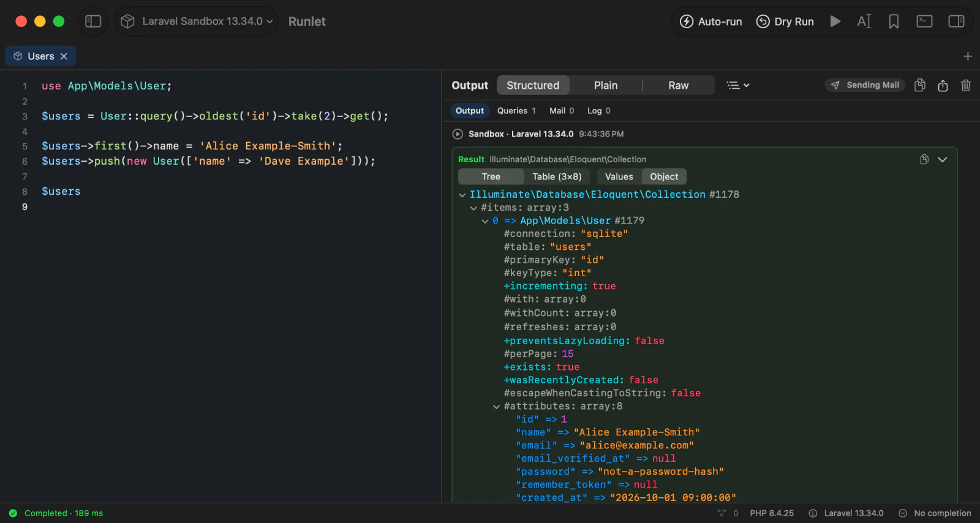Collapse the #attributes array node
Viewport: 980px width, 523px height.
[x=497, y=407]
